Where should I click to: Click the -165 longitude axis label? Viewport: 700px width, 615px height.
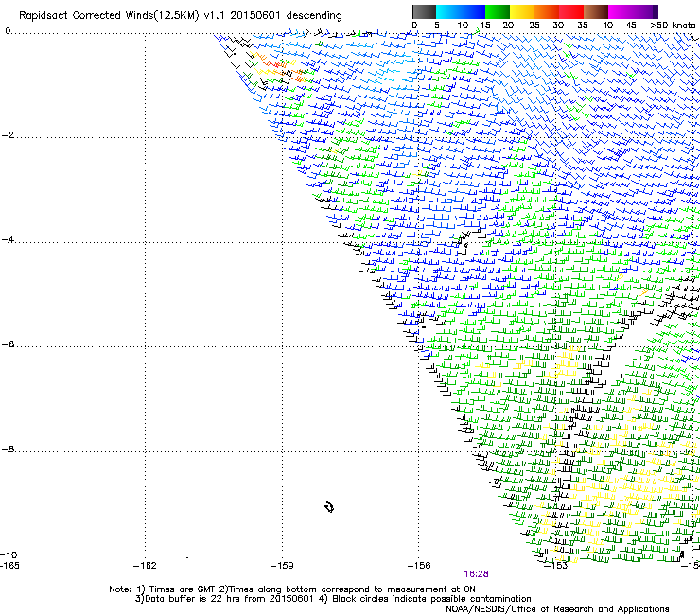(9, 566)
